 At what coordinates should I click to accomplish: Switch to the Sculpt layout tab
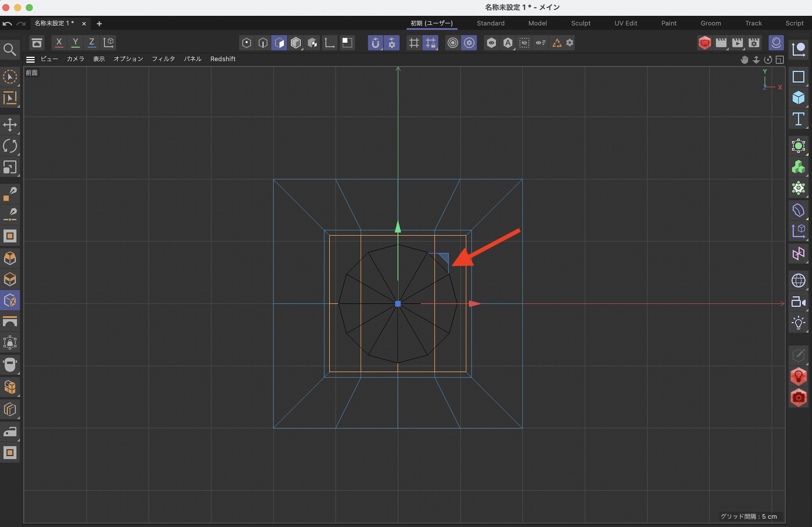tap(581, 23)
